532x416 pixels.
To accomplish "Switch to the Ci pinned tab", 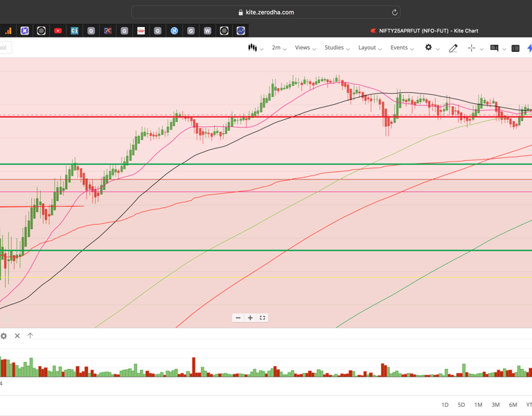I will point(74,31).
